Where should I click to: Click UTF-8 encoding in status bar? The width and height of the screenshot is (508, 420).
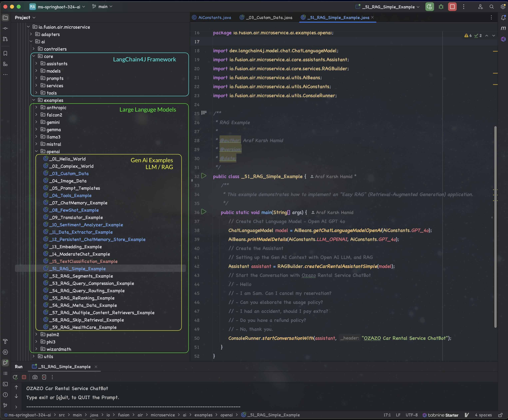(x=411, y=415)
